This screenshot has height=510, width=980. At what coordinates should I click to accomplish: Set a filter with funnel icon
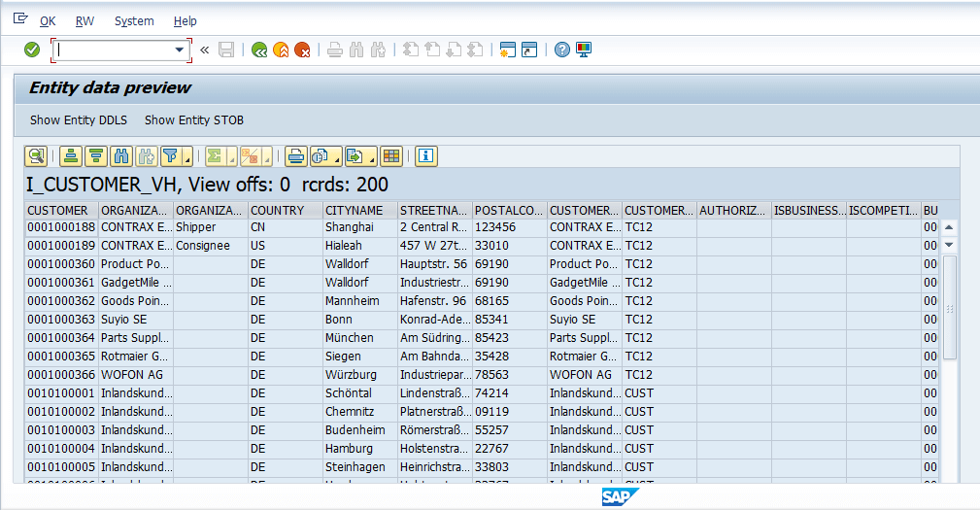point(171,156)
